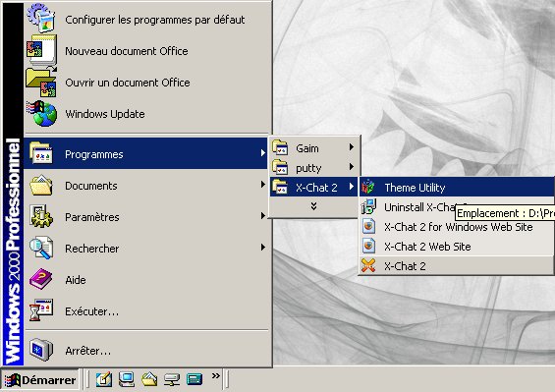Image resolution: width=555 pixels, height=392 pixels.
Task: Expand the Programmes submenu arrow
Action: [x=262, y=153]
